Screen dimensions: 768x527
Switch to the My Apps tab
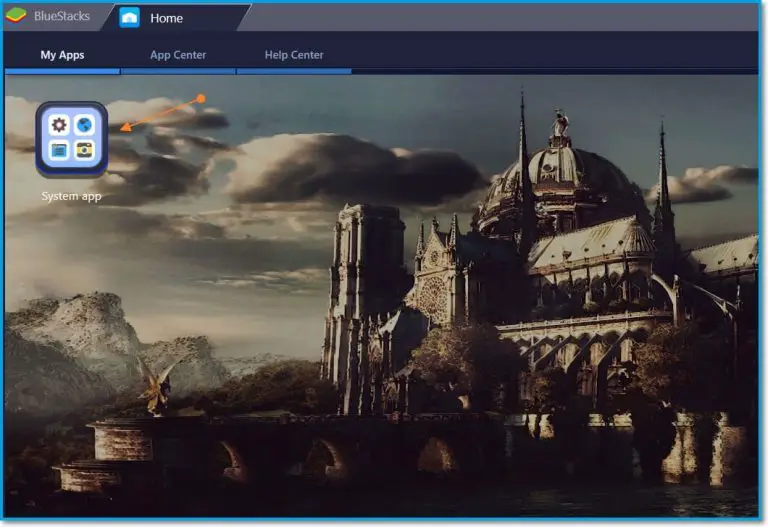(62, 55)
